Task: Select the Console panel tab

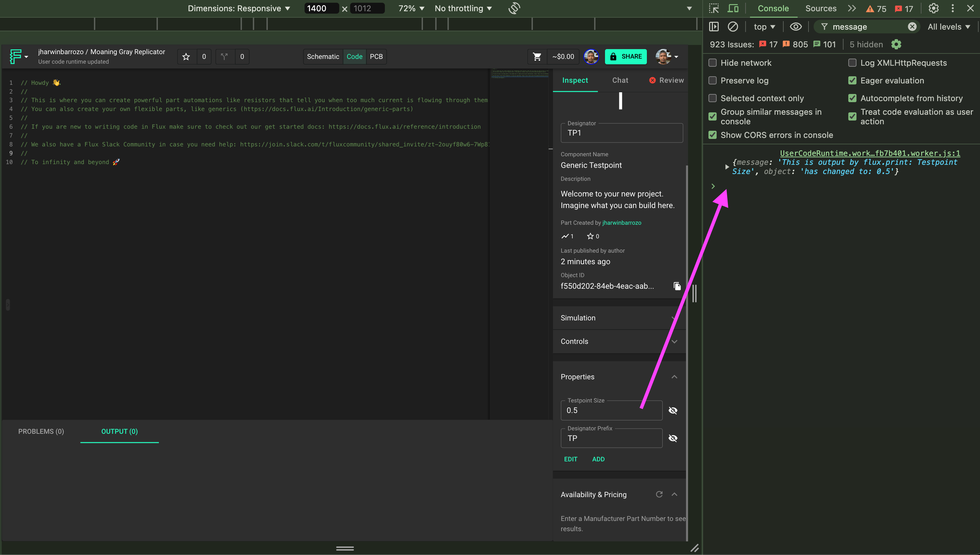Action: tap(773, 8)
